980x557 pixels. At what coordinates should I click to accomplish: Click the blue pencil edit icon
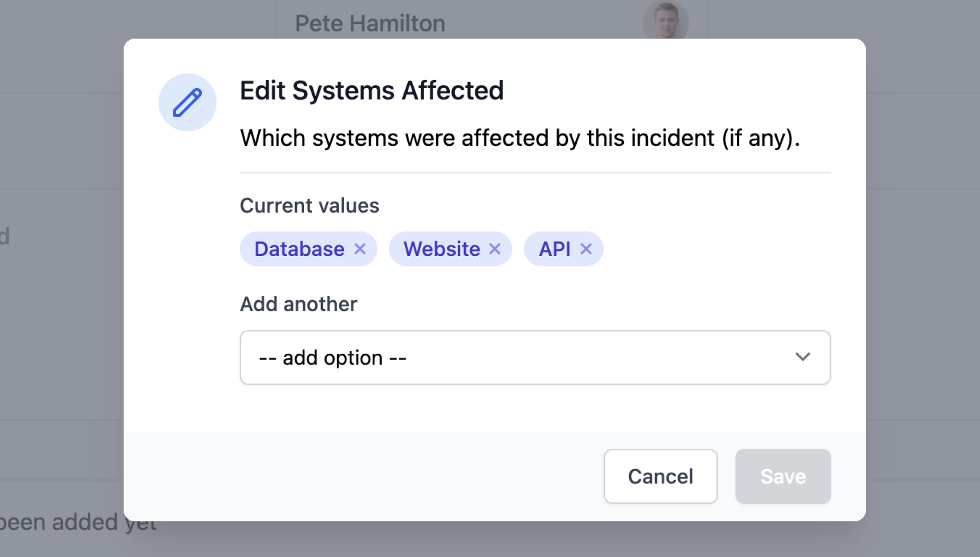click(187, 102)
